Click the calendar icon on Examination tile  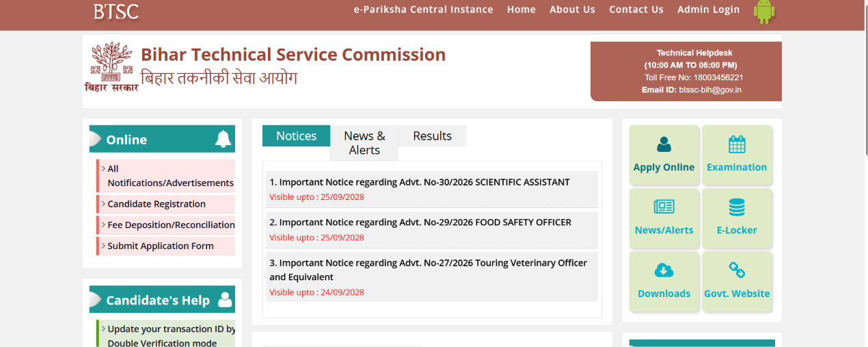coord(737,144)
